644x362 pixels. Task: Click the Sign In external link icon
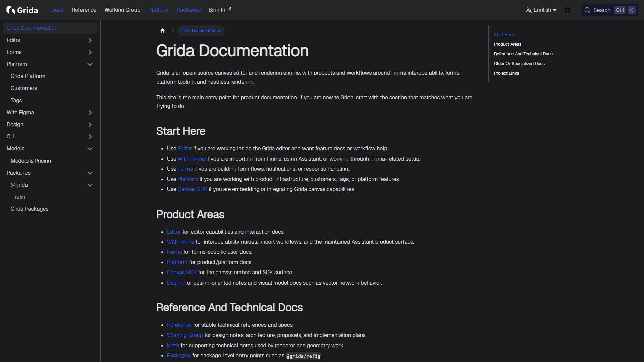tap(229, 10)
